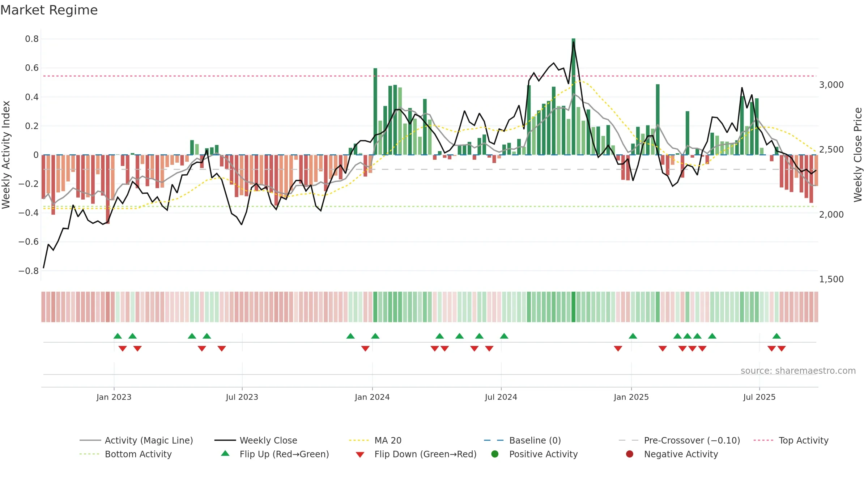868x488 pixels.
Task: Click the Jan 2023 x-axis label
Action: pyautogui.click(x=114, y=397)
